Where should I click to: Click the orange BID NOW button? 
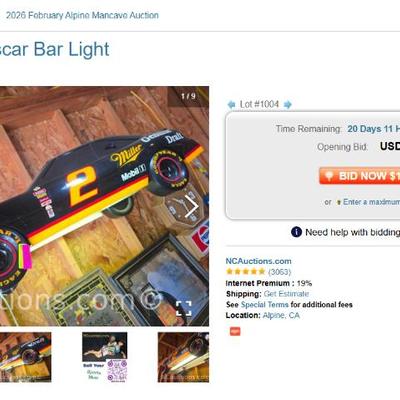pos(359,176)
